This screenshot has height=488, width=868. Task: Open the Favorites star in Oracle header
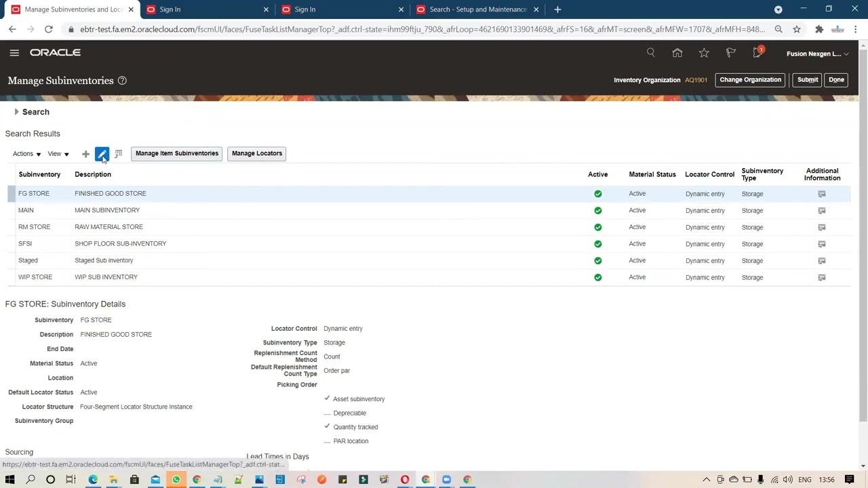[x=704, y=53]
